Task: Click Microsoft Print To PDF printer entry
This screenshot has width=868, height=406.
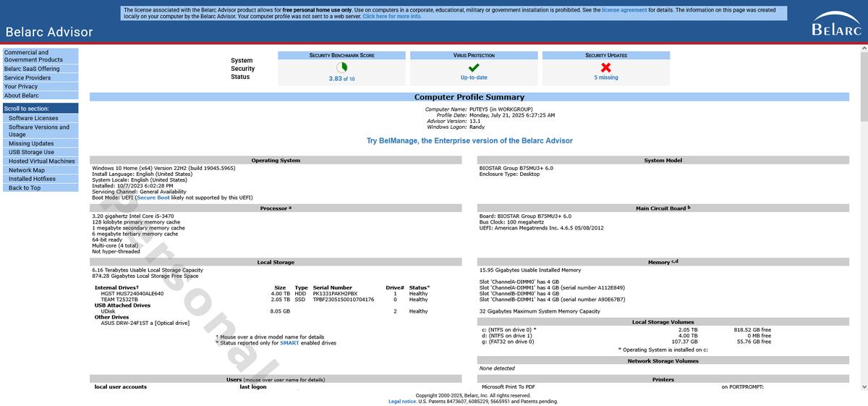Action: coord(509,386)
